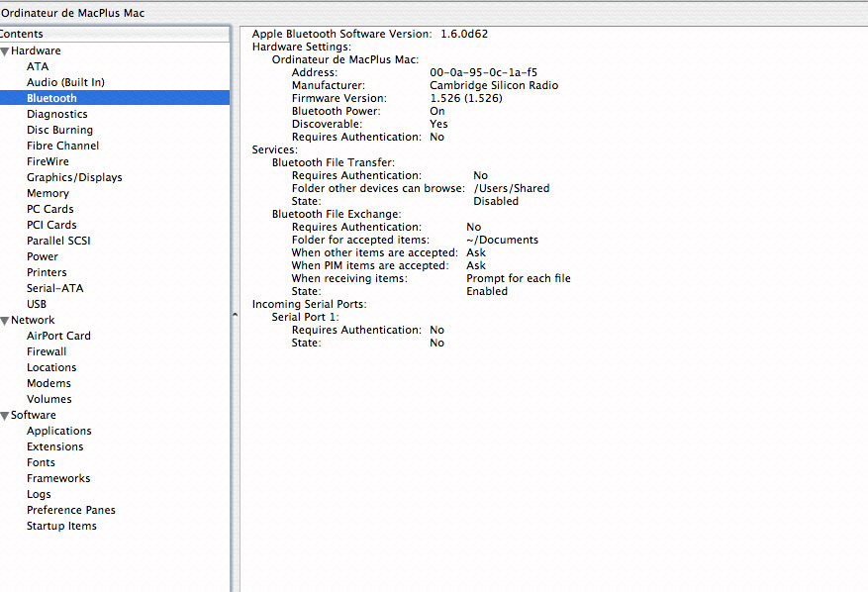Select Extensions under Software
Screen dimensions: 868x592
(x=55, y=446)
